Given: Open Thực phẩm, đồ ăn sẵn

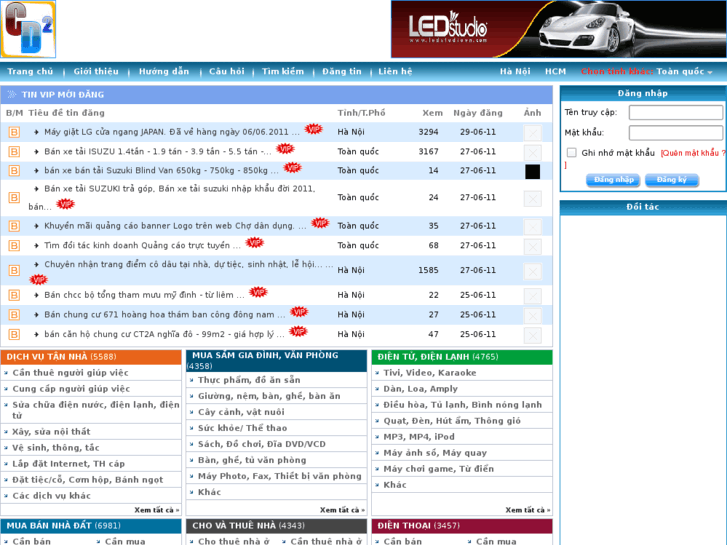Looking at the screenshot, I should tap(249, 380).
